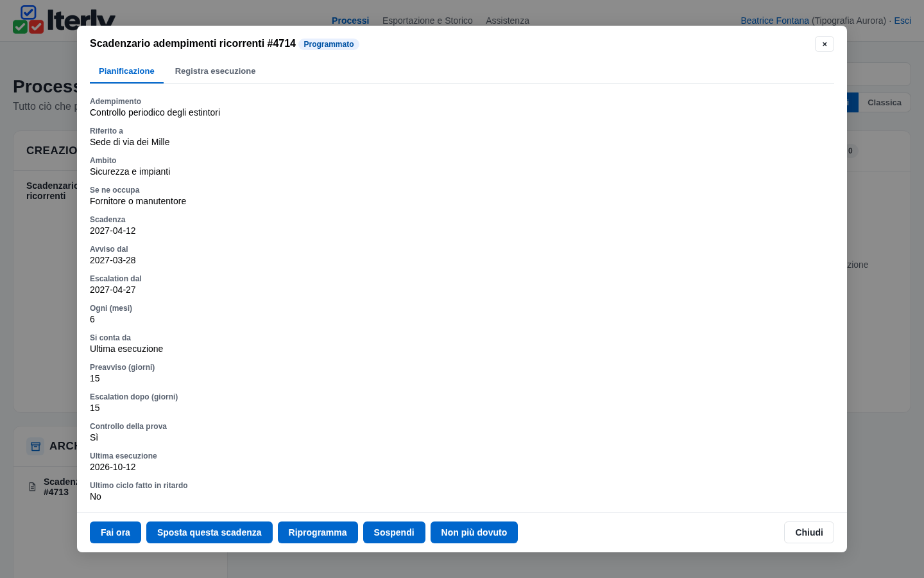The height and width of the screenshot is (578, 924).
Task: Select the value Fornitore o manutentore
Action: 138,201
